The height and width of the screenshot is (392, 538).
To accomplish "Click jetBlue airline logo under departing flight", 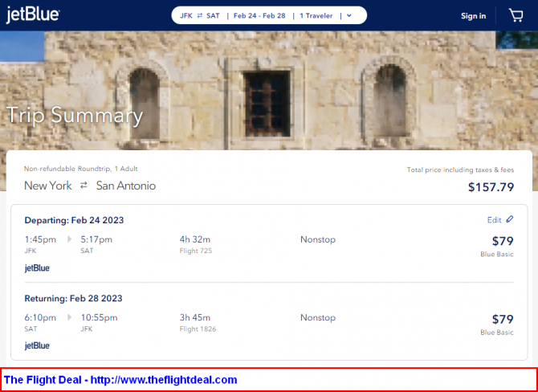I will 37,268.
